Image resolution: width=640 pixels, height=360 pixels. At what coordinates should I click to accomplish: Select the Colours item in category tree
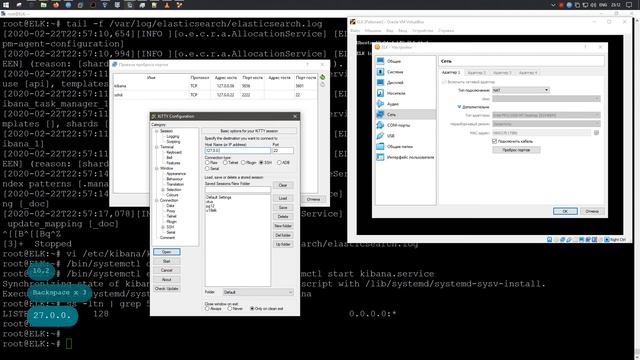(x=172, y=195)
